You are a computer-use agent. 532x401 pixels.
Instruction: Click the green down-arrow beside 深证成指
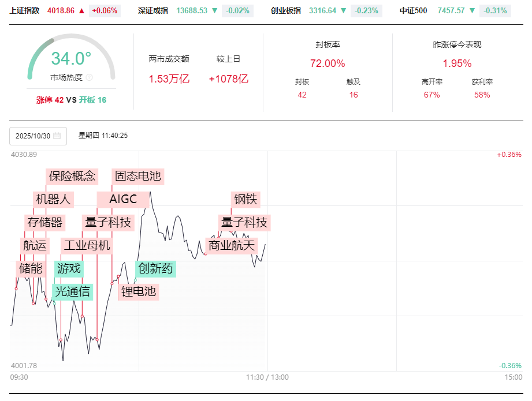pyautogui.click(x=215, y=10)
